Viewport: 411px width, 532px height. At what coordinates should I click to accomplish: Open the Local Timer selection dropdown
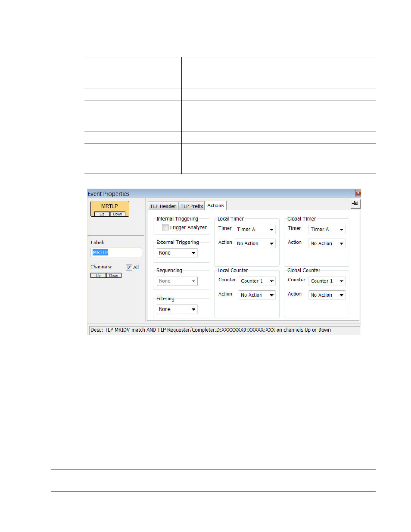255,229
